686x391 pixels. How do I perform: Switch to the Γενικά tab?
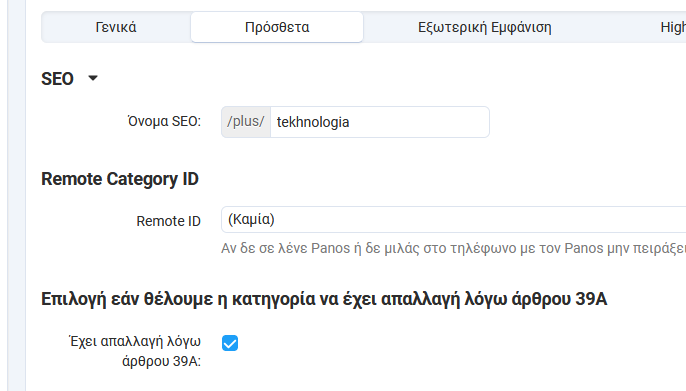click(116, 27)
